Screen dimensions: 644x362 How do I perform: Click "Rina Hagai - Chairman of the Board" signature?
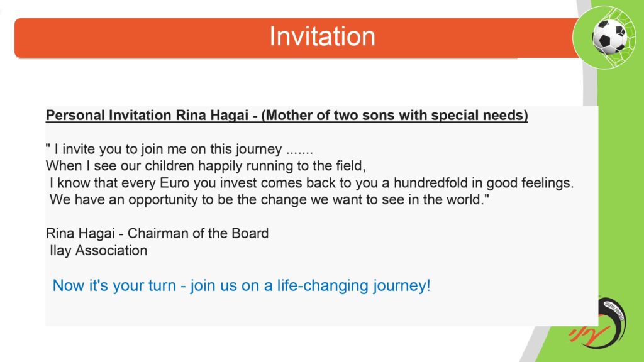coord(157,233)
